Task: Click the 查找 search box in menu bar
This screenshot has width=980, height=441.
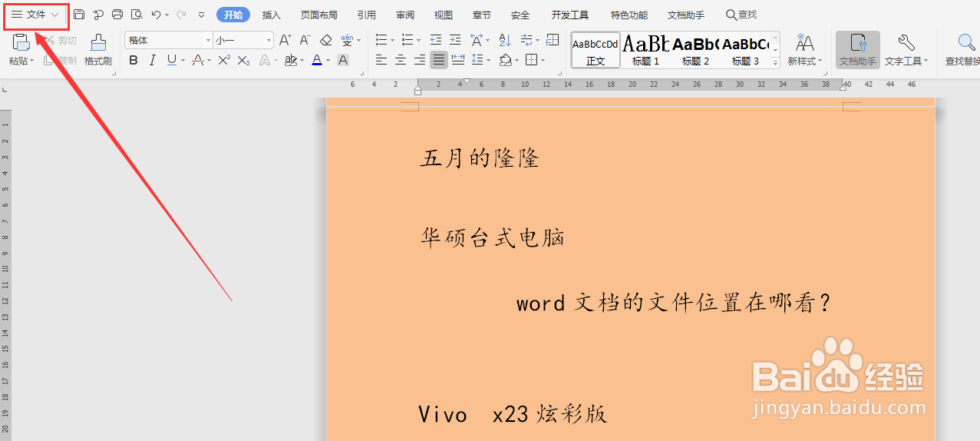Action: [741, 15]
